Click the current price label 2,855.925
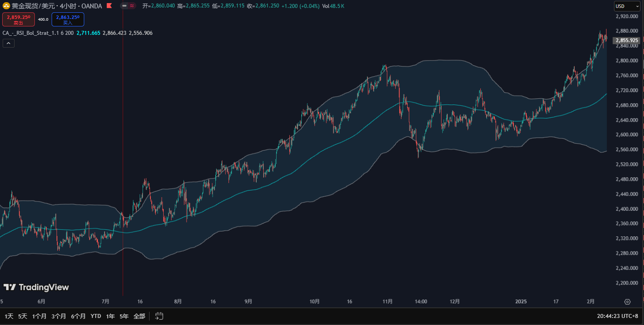The image size is (644, 325). point(627,40)
